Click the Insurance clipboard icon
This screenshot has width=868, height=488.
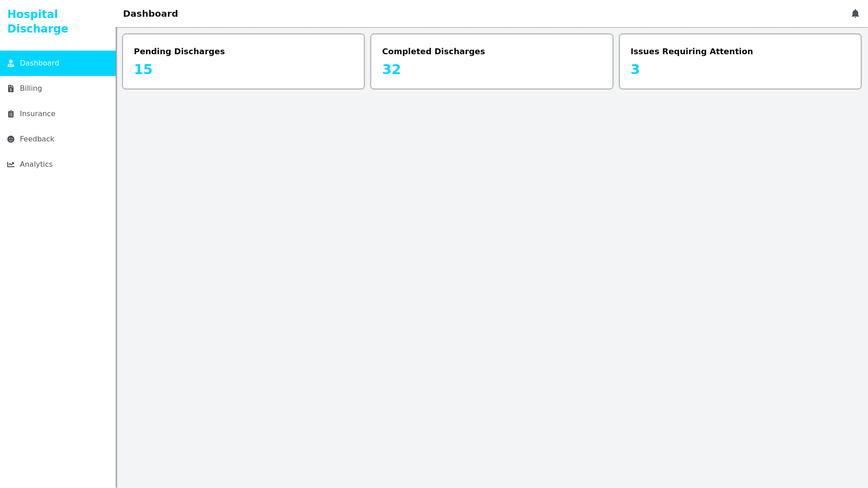coord(11,114)
